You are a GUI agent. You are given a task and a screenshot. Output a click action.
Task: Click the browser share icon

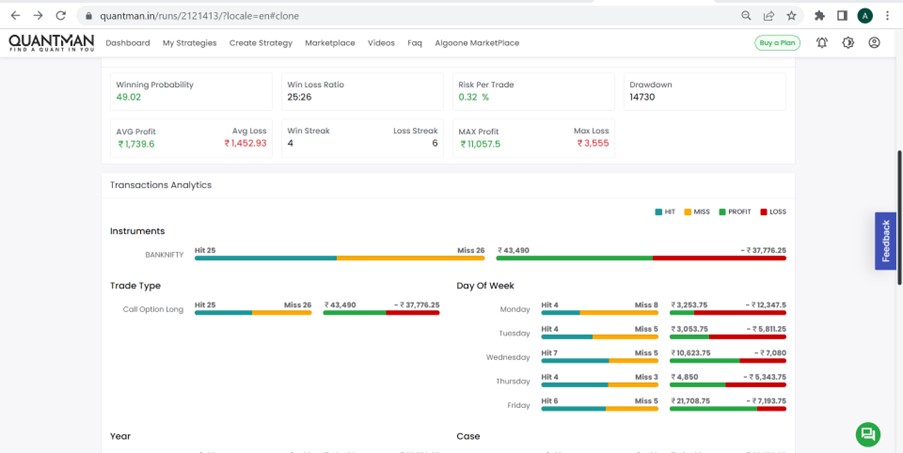[x=769, y=16]
